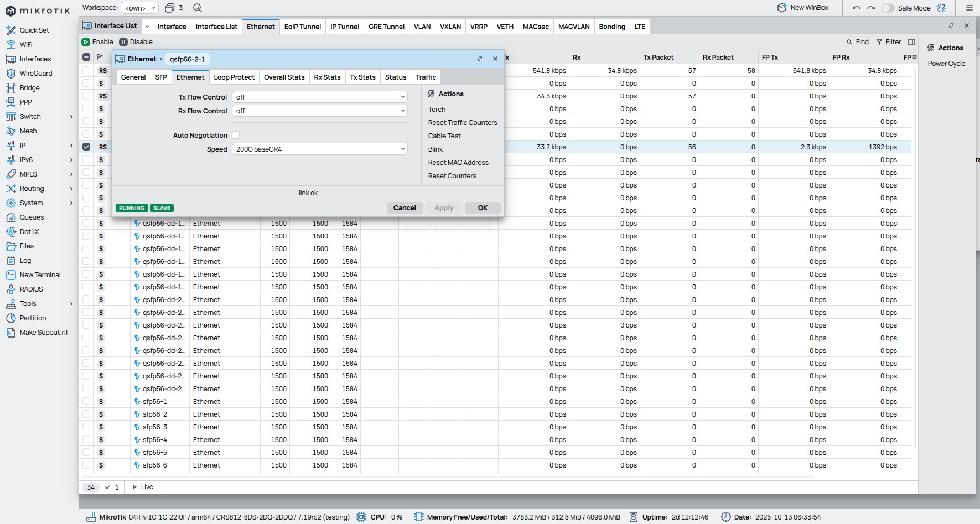
Task: Click the undo arrow icon
Action: coord(856,8)
